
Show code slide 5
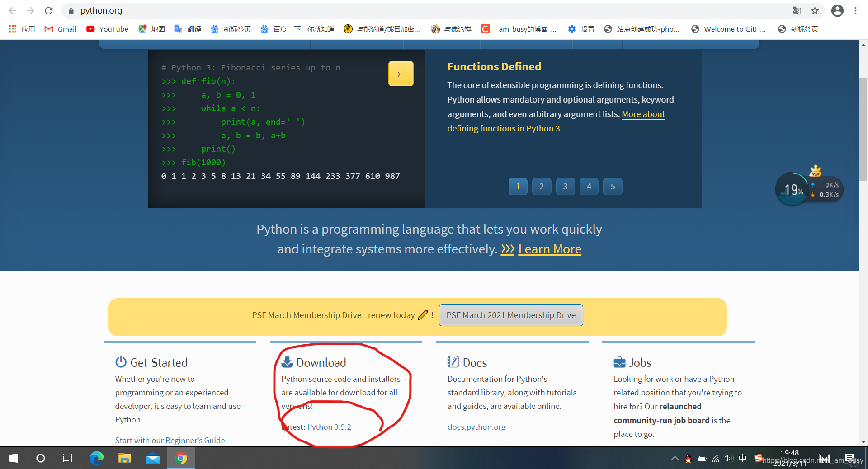click(613, 187)
